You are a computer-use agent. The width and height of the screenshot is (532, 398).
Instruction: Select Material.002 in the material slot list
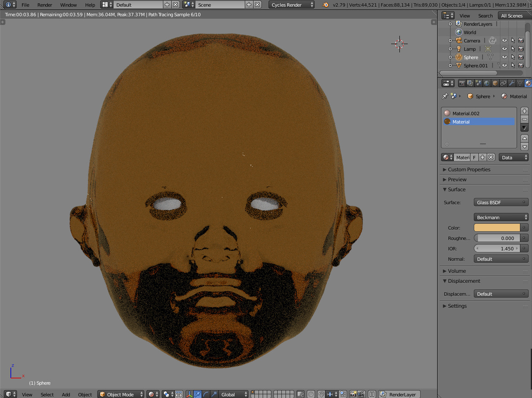click(466, 113)
